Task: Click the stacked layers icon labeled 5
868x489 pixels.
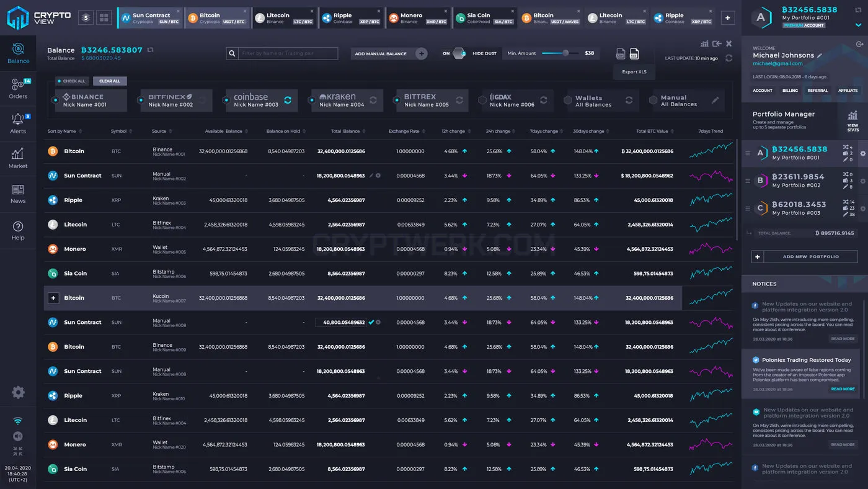Action: coord(86,18)
